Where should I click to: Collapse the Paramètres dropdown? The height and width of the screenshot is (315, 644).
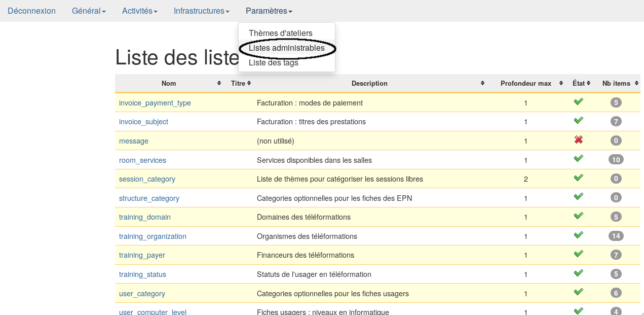coord(269,11)
